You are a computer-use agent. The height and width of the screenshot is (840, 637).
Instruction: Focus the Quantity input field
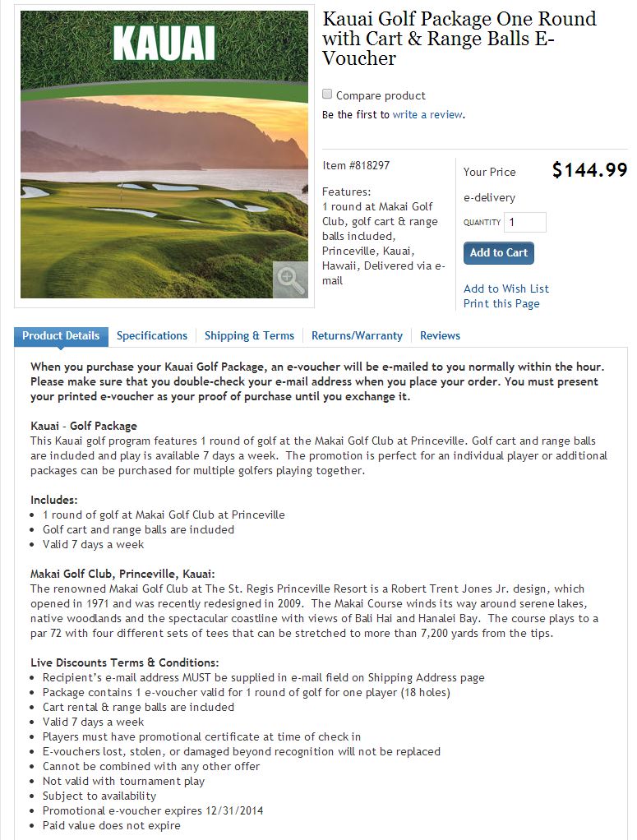point(525,222)
